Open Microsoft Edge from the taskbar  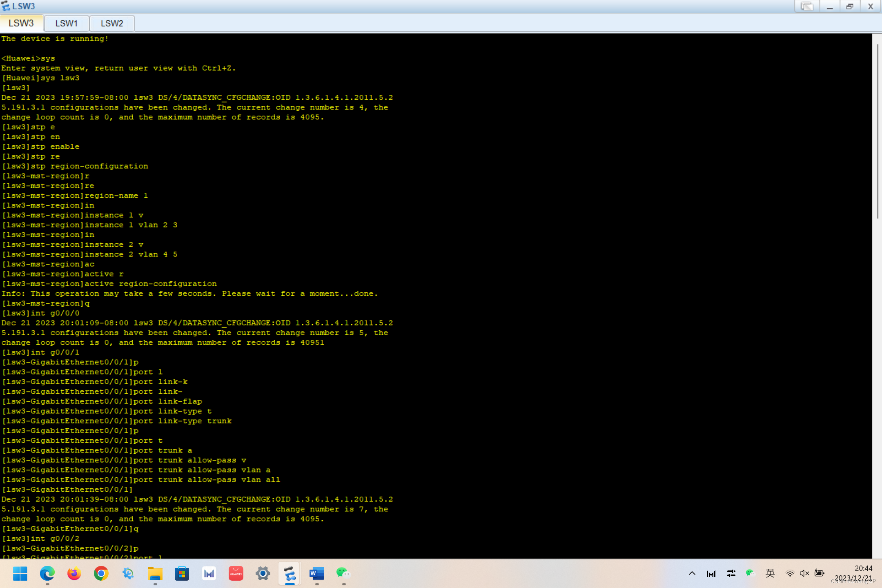(47, 573)
